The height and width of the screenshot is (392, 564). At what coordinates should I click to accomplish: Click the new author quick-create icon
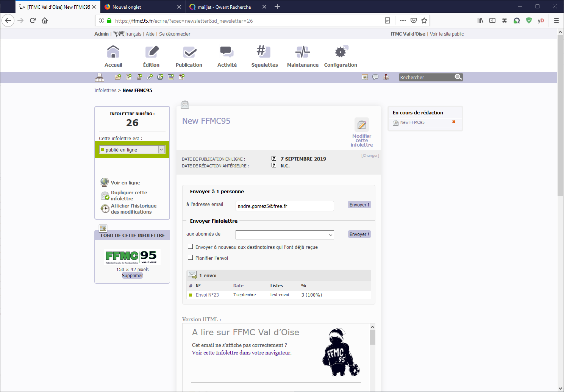(x=139, y=77)
